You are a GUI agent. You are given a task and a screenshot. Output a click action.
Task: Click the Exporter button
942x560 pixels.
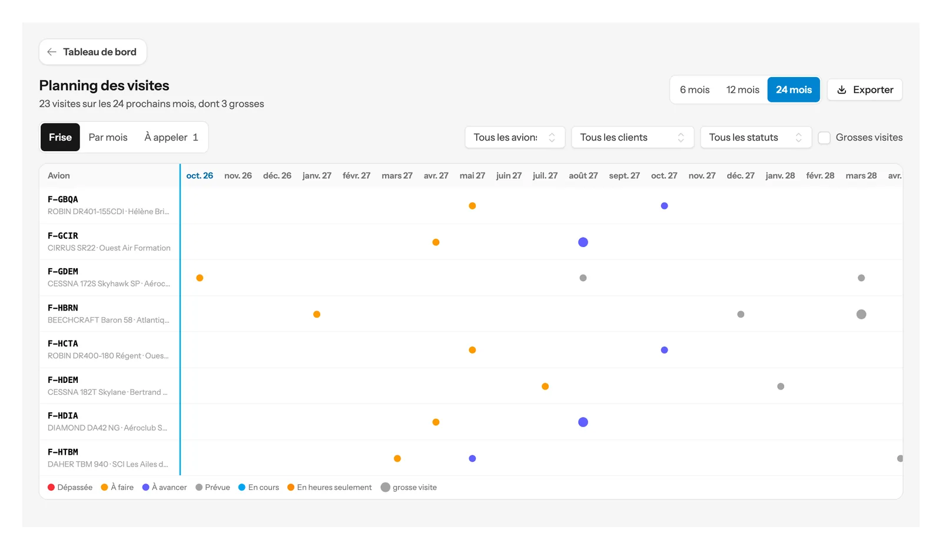[865, 90]
